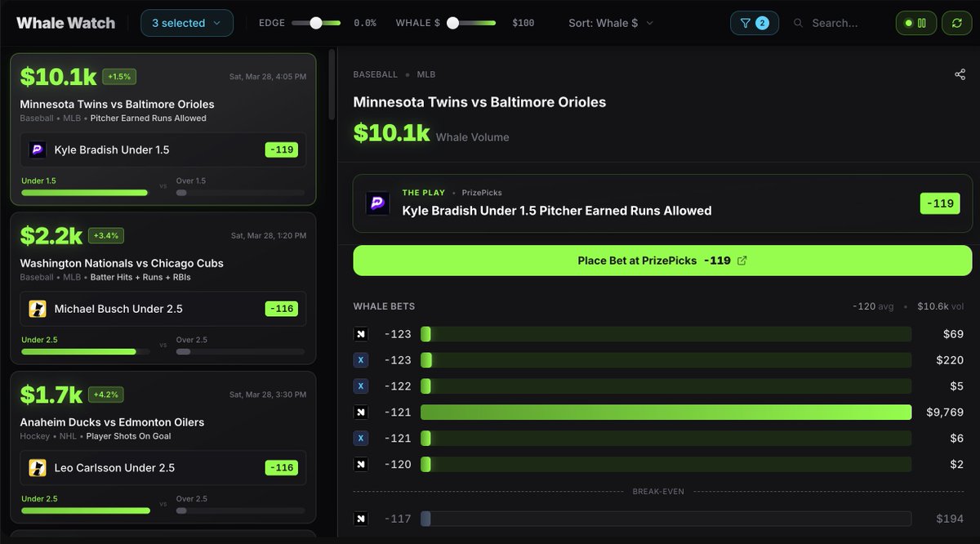
Task: Click the search magnifier icon
Action: click(798, 23)
